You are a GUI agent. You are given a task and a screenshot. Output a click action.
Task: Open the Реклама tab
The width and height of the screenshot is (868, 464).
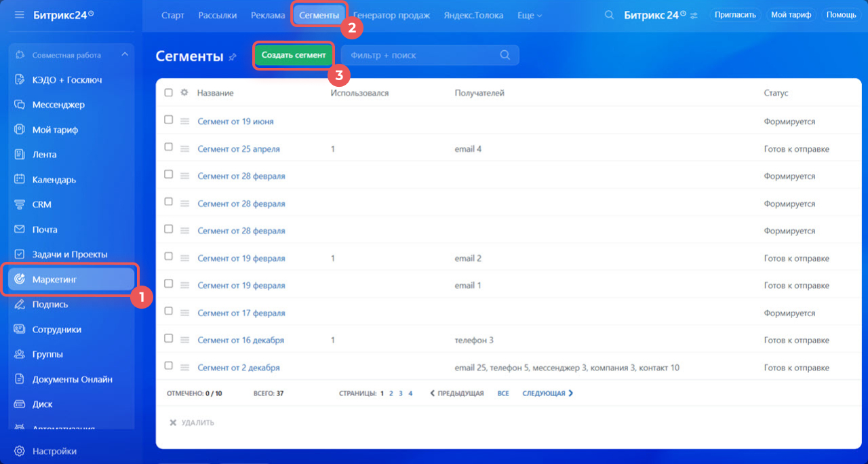tap(268, 15)
